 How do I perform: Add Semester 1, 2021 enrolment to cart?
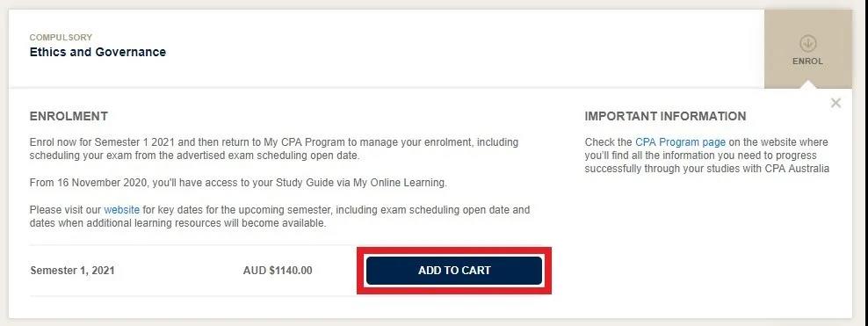point(454,271)
